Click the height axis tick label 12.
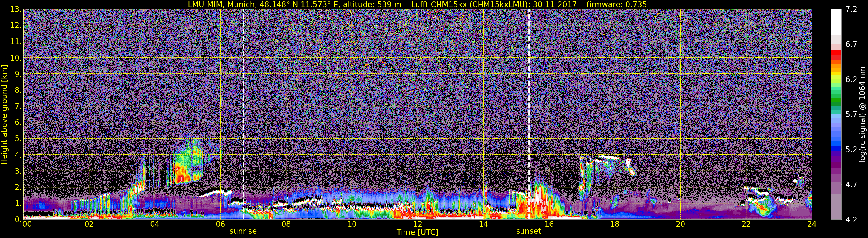Image resolution: width=868 pixels, height=238 pixels. (16, 26)
